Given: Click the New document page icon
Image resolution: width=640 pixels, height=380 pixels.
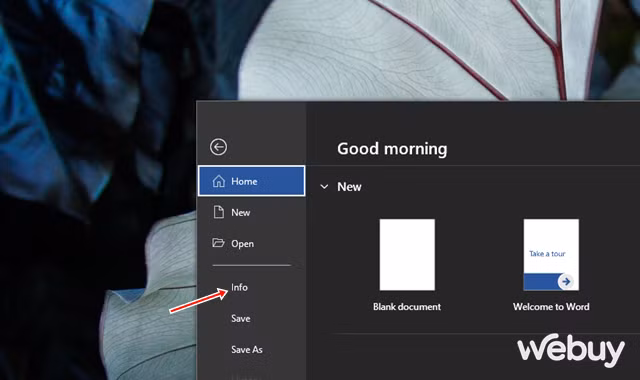Looking at the screenshot, I should coord(219,212).
